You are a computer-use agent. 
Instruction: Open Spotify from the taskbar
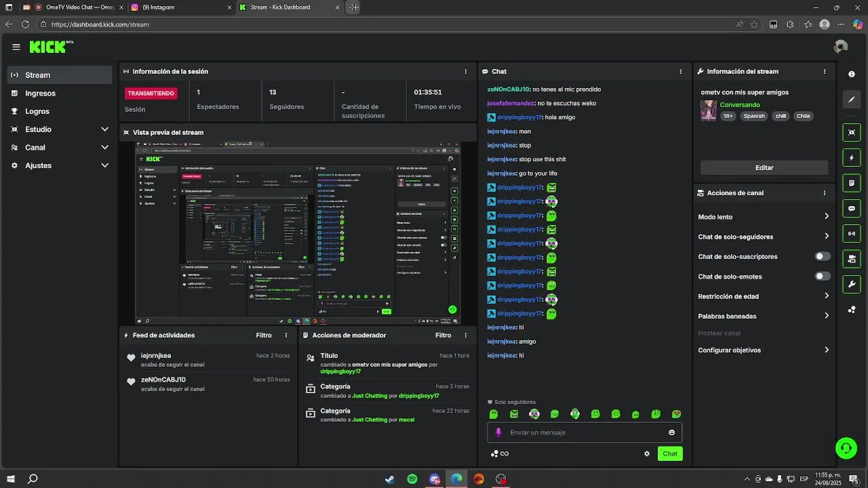412,479
